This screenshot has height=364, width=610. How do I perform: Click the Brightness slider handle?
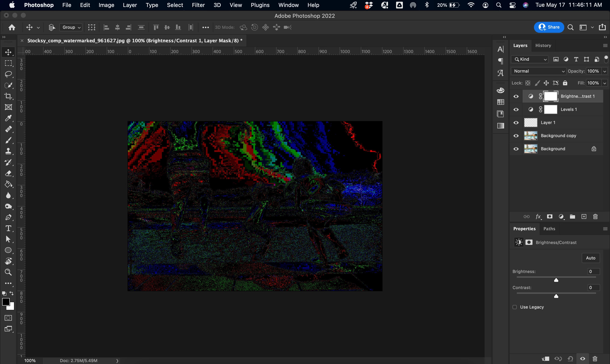click(556, 280)
